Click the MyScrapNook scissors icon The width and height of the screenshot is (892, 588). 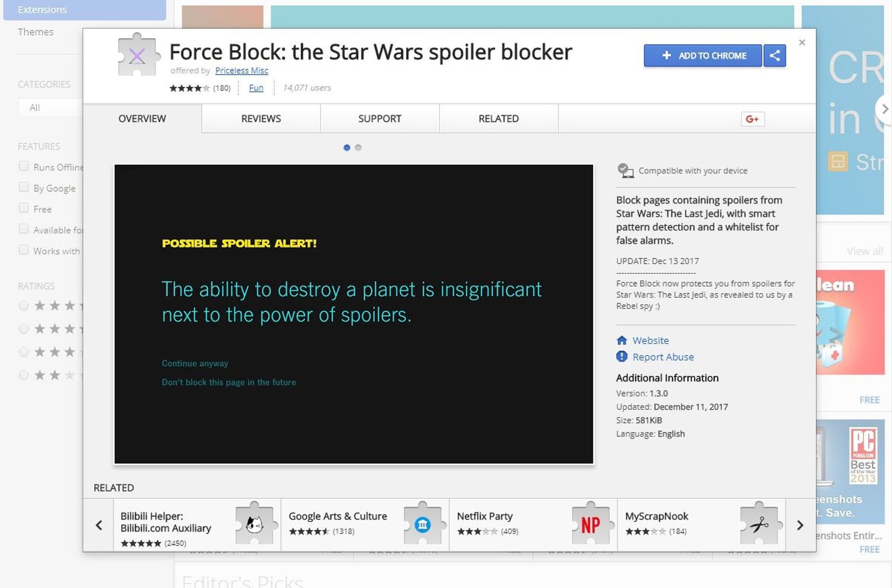point(759,525)
